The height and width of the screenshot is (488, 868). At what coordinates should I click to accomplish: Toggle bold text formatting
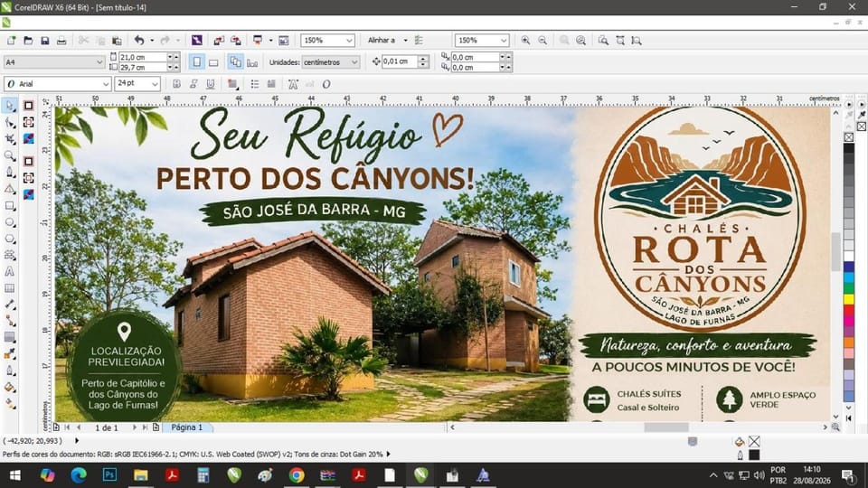(176, 84)
